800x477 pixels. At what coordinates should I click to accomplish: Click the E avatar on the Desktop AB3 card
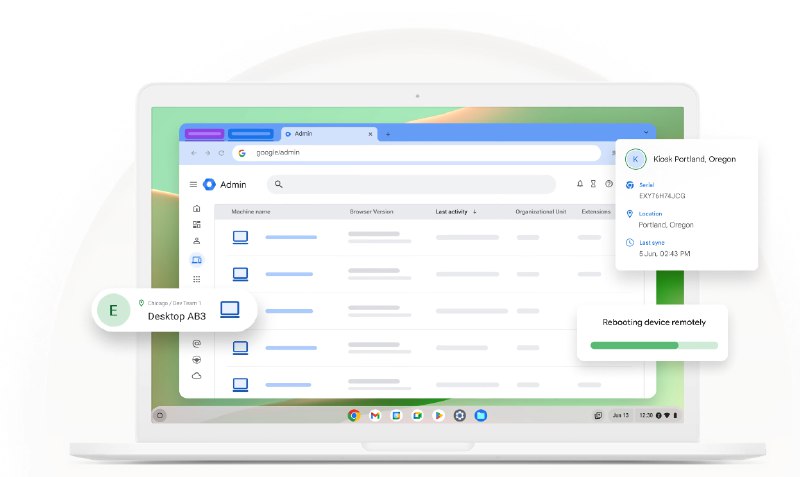click(113, 310)
